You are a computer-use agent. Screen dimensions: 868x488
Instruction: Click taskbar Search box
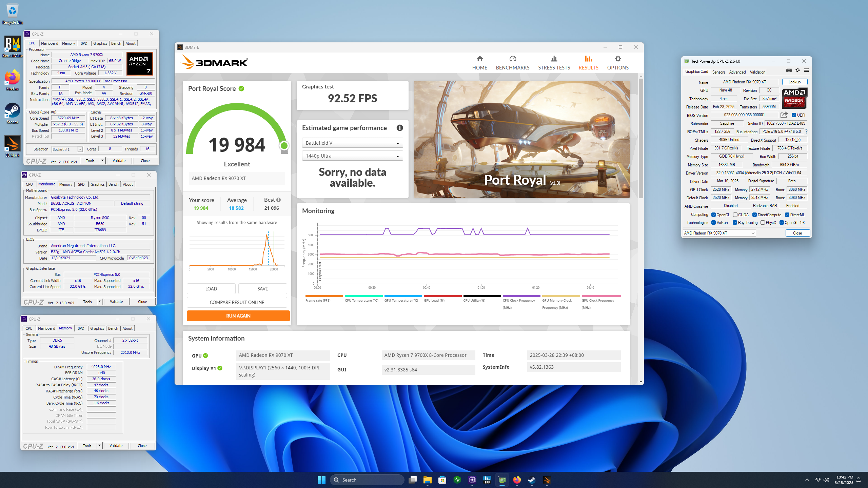tap(367, 480)
